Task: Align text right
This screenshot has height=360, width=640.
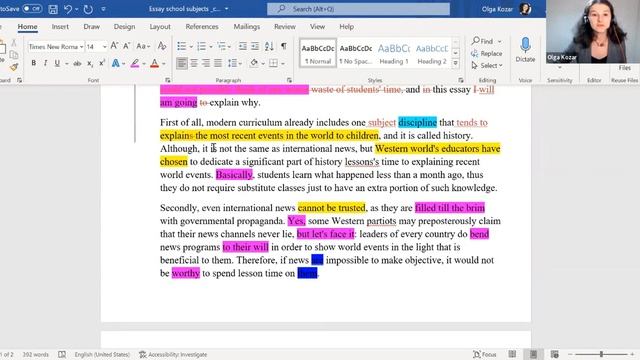Action: click(x=206, y=63)
